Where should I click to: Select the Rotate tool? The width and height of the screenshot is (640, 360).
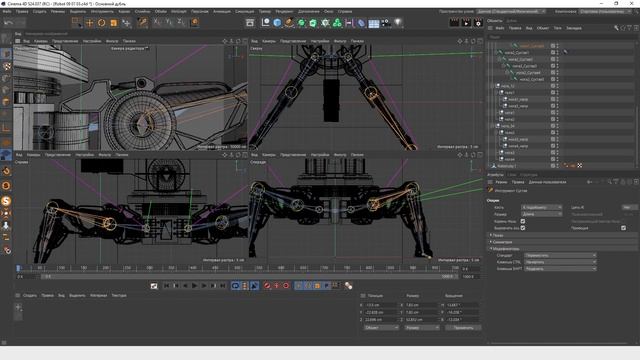pos(102,23)
